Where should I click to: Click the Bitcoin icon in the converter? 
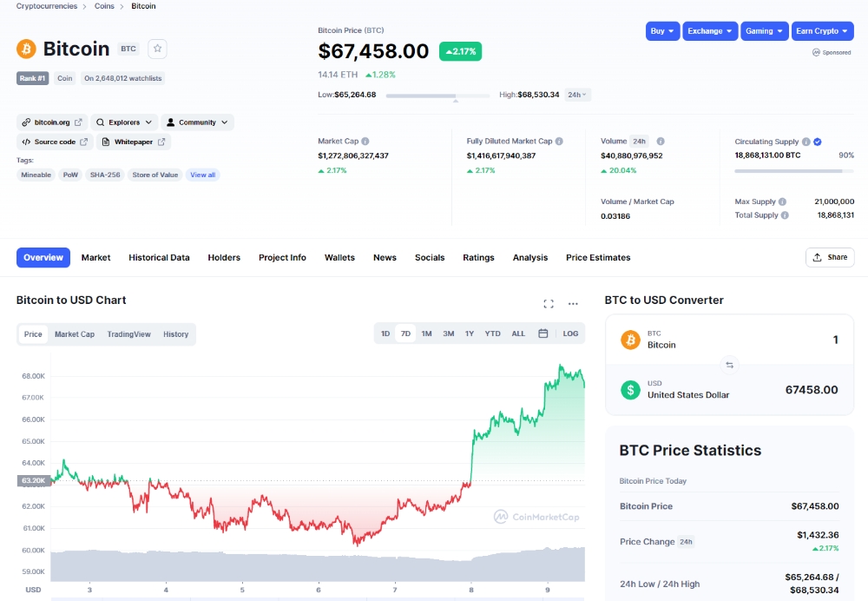[x=630, y=340]
